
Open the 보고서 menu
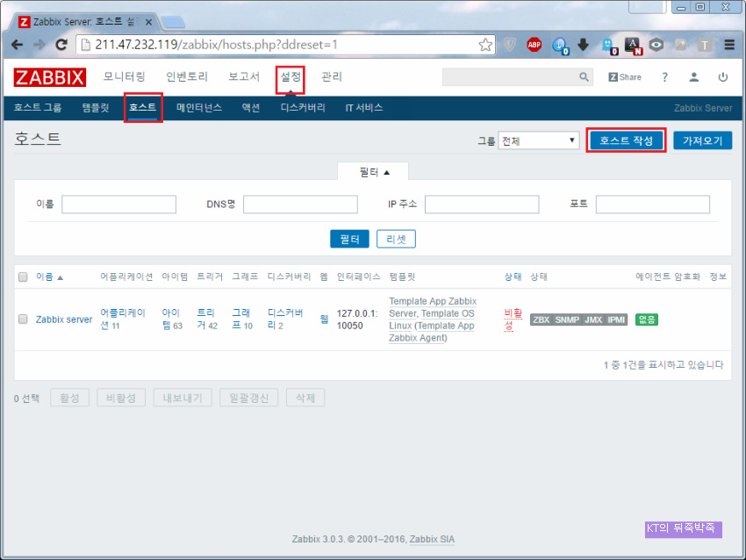point(244,76)
